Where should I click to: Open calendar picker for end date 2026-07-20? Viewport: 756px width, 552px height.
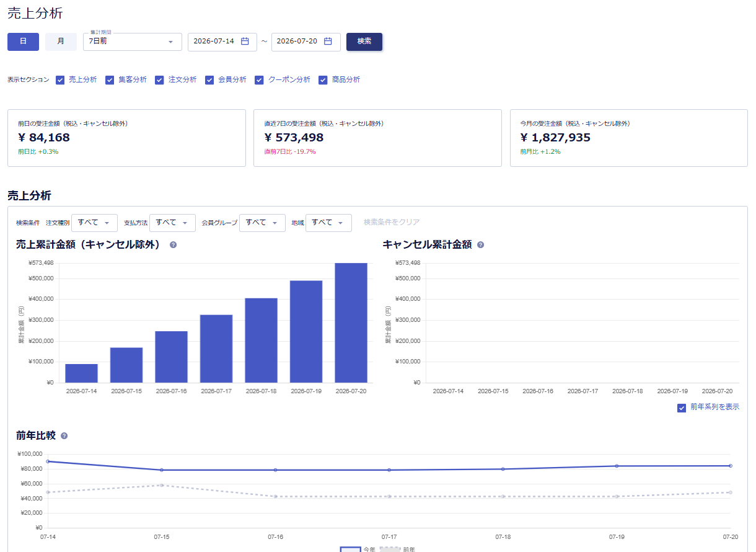(x=328, y=42)
